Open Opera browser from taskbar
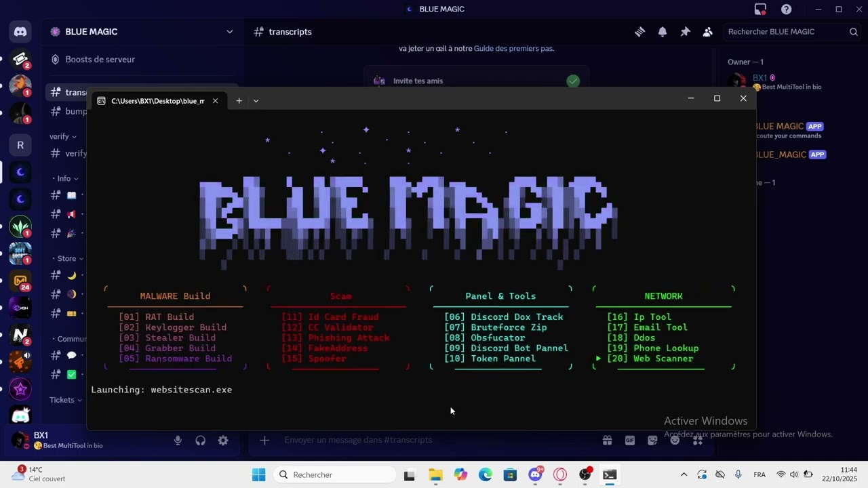Screen dimensions: 868x488 point(560,475)
